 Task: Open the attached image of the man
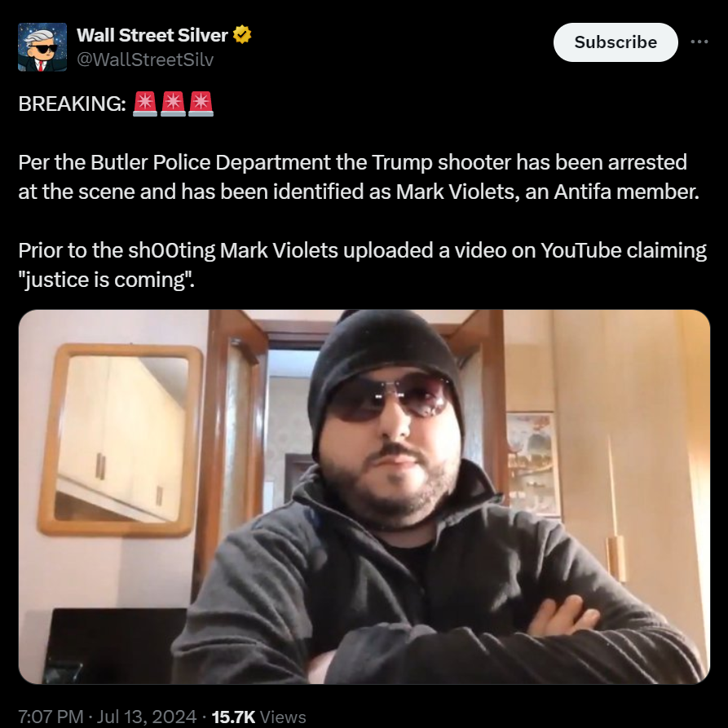coord(364,496)
